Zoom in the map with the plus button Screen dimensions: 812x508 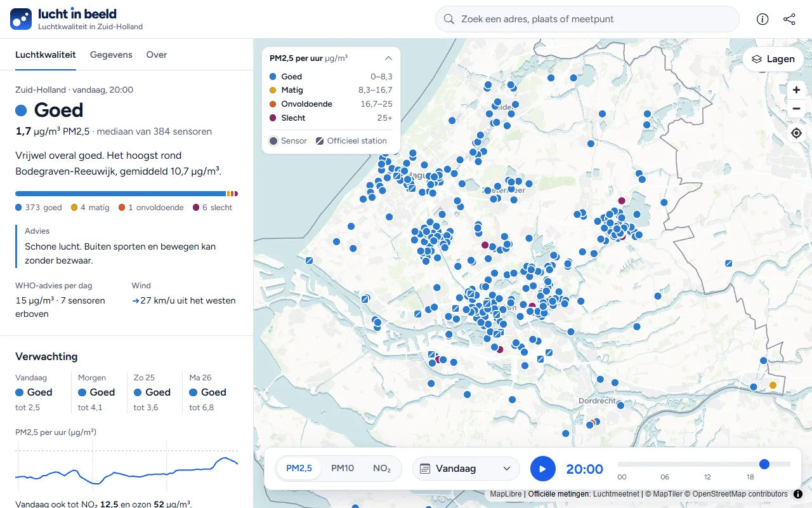tap(796, 90)
